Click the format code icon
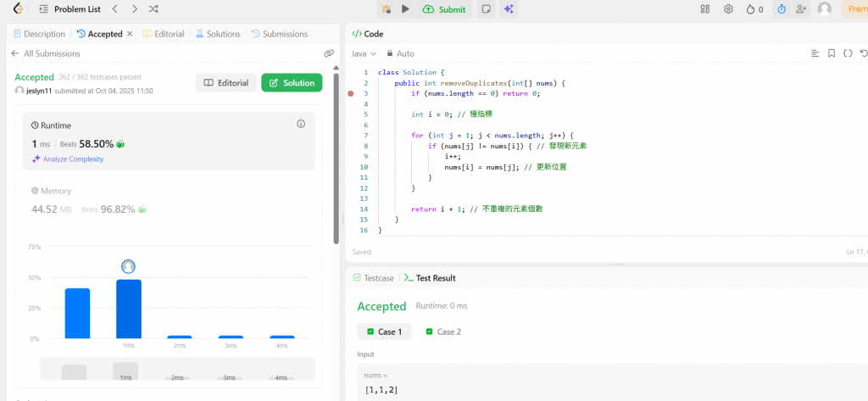868x401 pixels. [x=815, y=53]
